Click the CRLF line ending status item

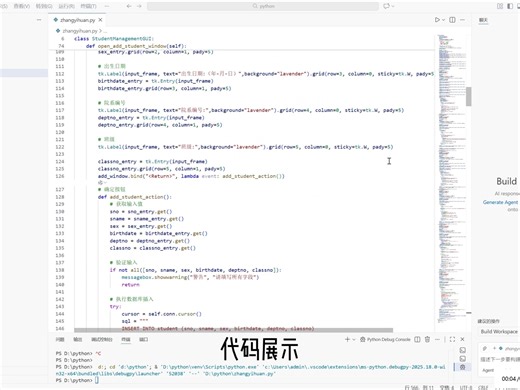(483, 387)
